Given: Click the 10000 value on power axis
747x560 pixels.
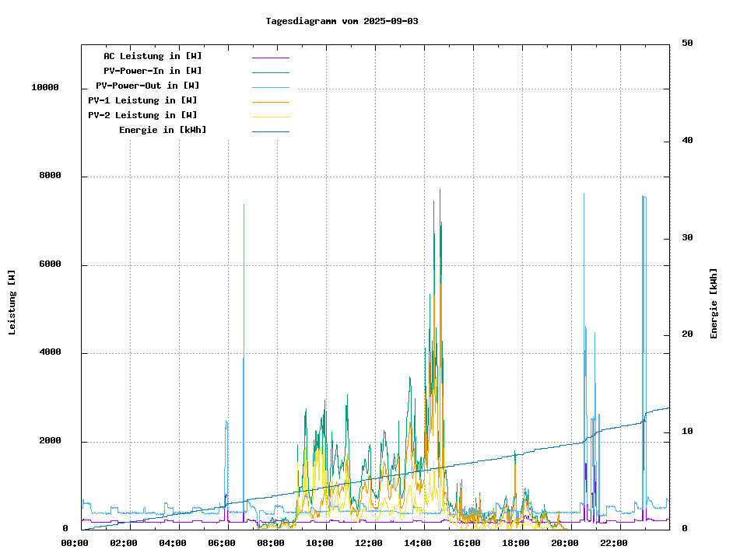Looking at the screenshot, I should (44, 88).
